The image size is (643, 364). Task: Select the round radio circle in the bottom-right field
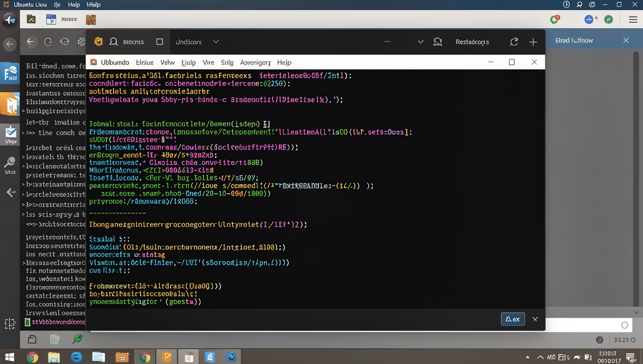[625, 325]
